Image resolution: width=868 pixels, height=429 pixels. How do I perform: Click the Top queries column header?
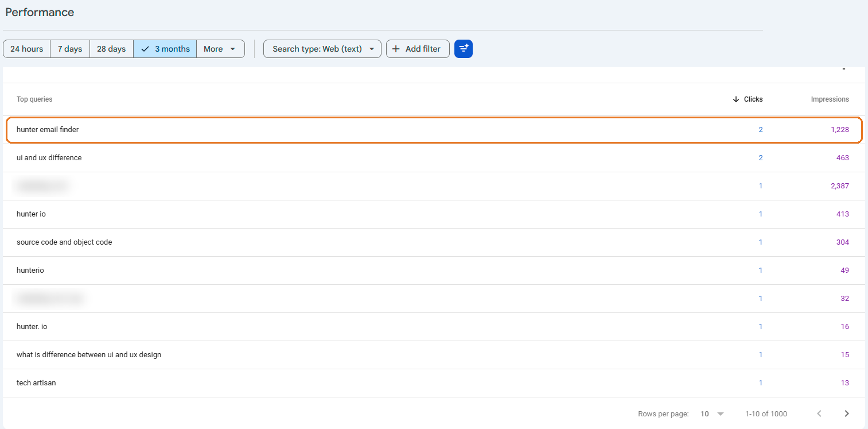tap(34, 99)
